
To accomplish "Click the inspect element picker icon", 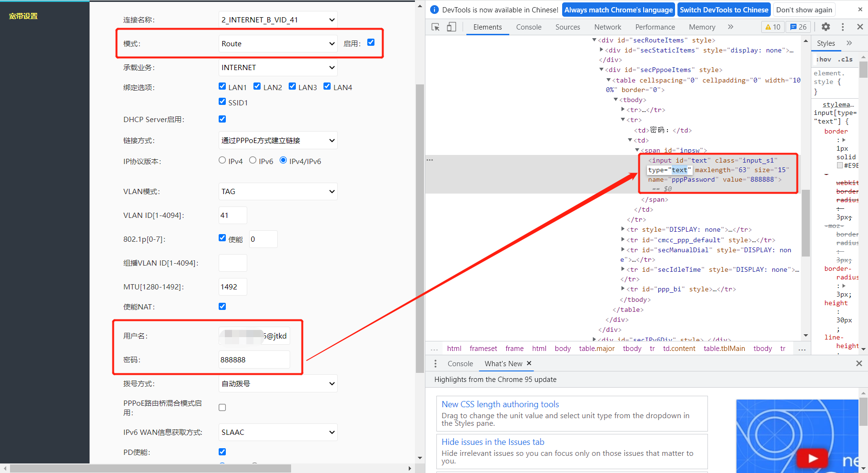I will pyautogui.click(x=435, y=27).
